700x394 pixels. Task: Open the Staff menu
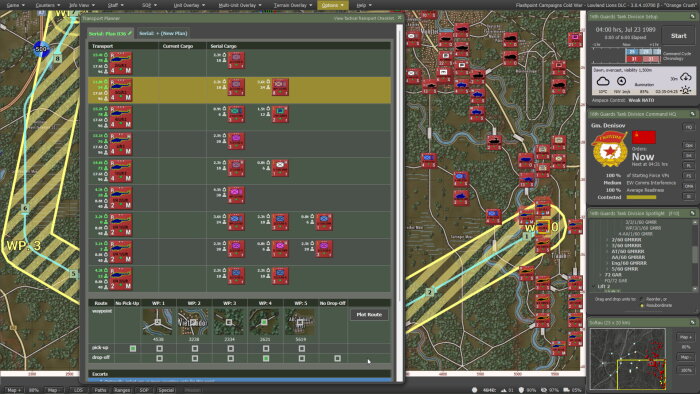pos(116,5)
